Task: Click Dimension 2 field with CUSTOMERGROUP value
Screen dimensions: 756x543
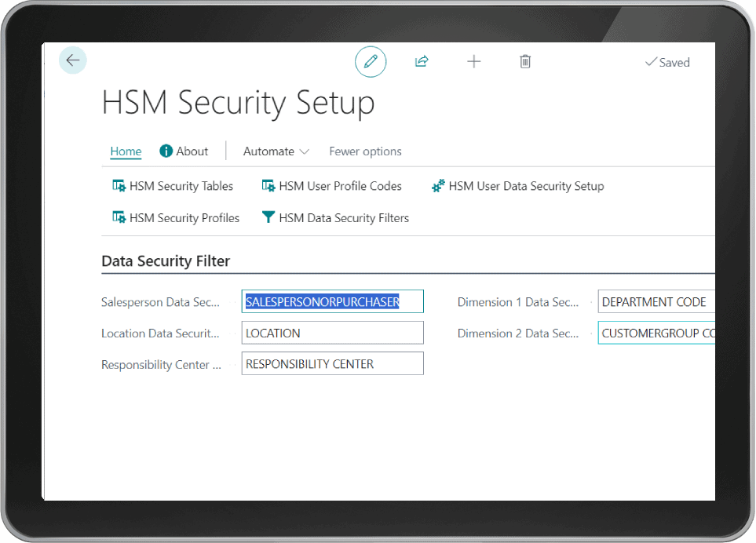Action: tap(656, 333)
